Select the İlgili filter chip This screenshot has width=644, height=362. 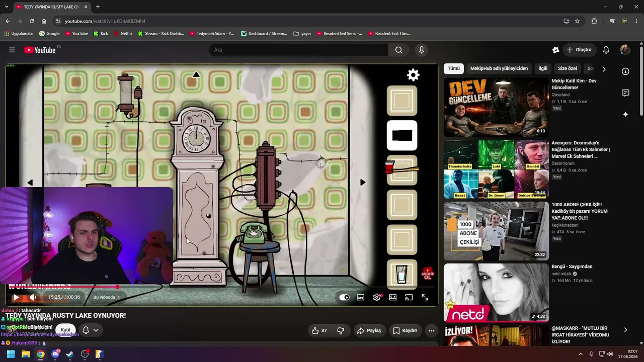click(x=543, y=68)
